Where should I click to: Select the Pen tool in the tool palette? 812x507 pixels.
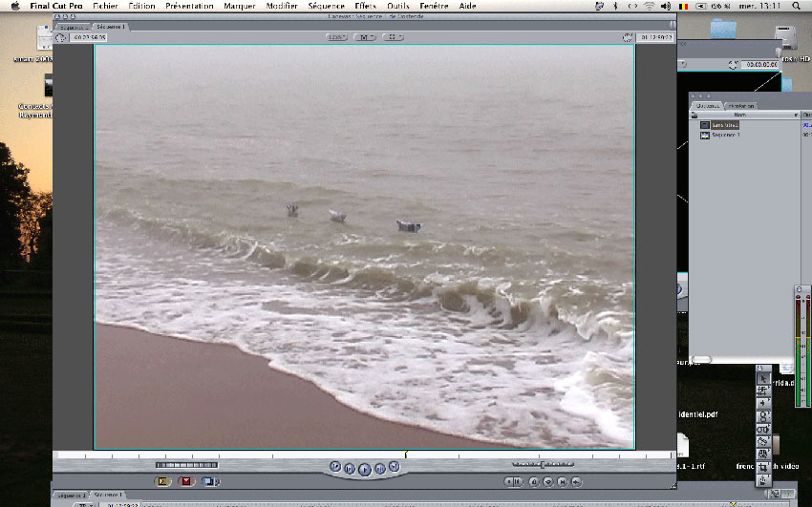[763, 479]
